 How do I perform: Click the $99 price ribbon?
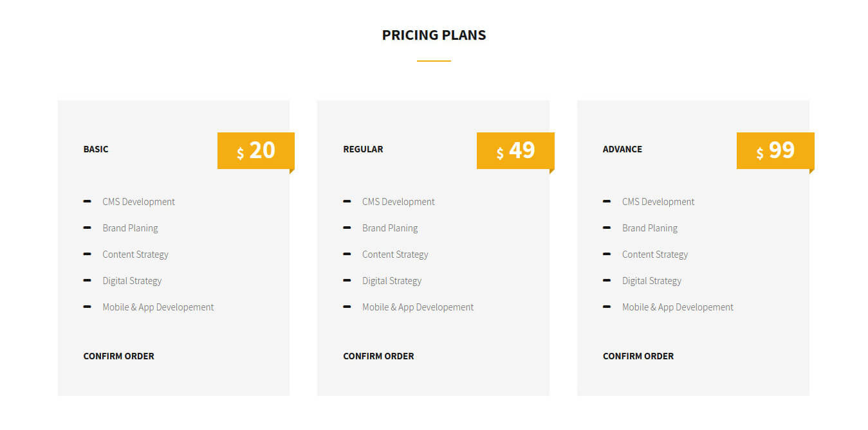click(x=775, y=151)
